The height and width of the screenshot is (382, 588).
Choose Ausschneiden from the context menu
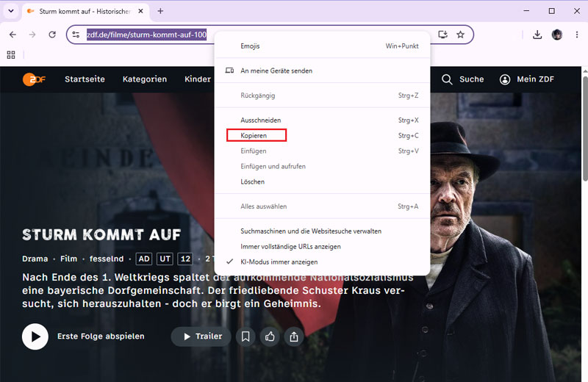click(x=322, y=120)
